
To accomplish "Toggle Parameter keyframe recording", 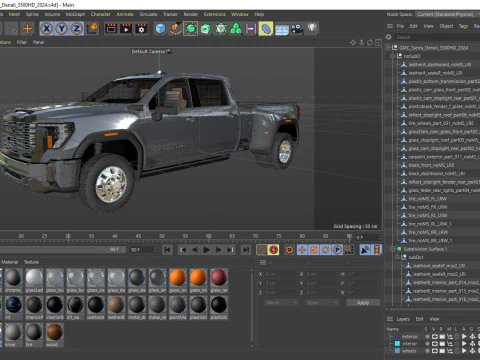I will coord(337,250).
